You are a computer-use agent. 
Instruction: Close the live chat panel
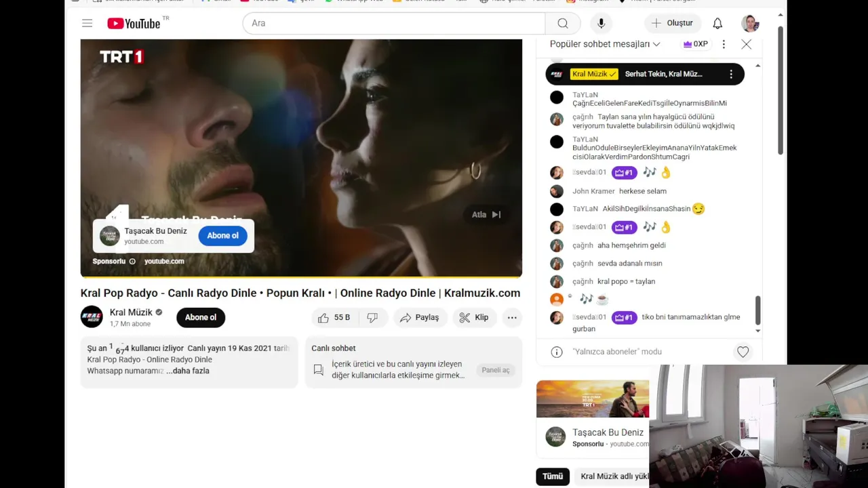pyautogui.click(x=746, y=44)
